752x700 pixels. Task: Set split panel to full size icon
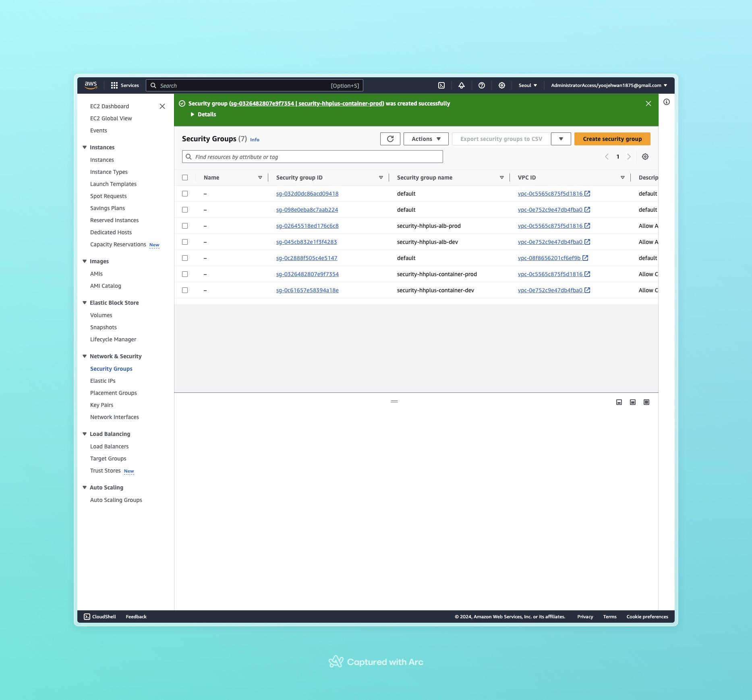(646, 402)
